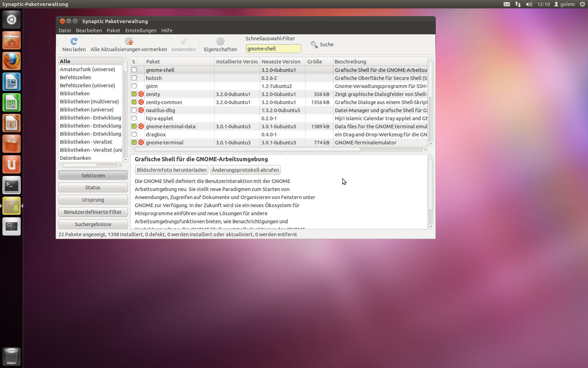The height and width of the screenshot is (368, 588).
Task: Click the Suche magnifier icon
Action: point(314,44)
